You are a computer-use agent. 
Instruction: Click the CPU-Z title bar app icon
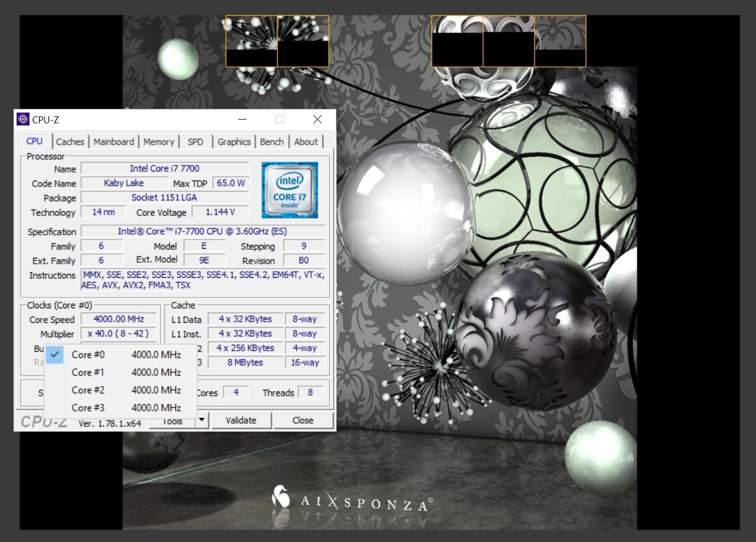(x=23, y=119)
